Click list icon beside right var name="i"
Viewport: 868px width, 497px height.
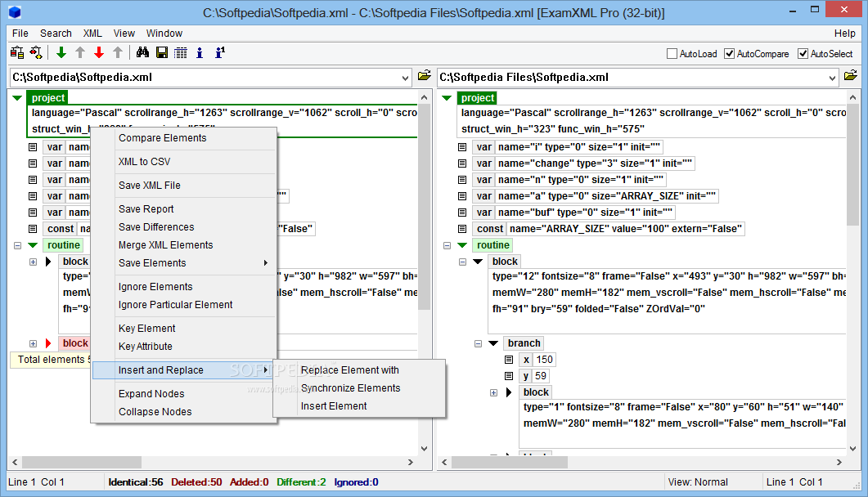462,147
